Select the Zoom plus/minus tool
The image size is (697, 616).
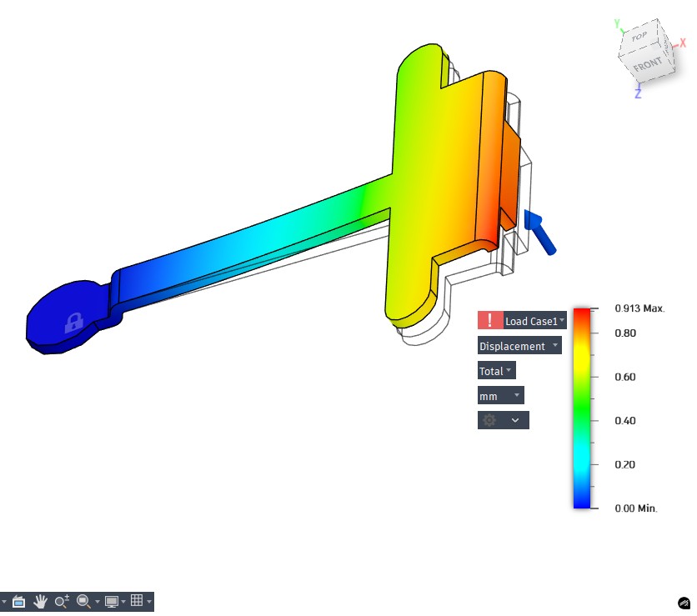click(x=62, y=601)
